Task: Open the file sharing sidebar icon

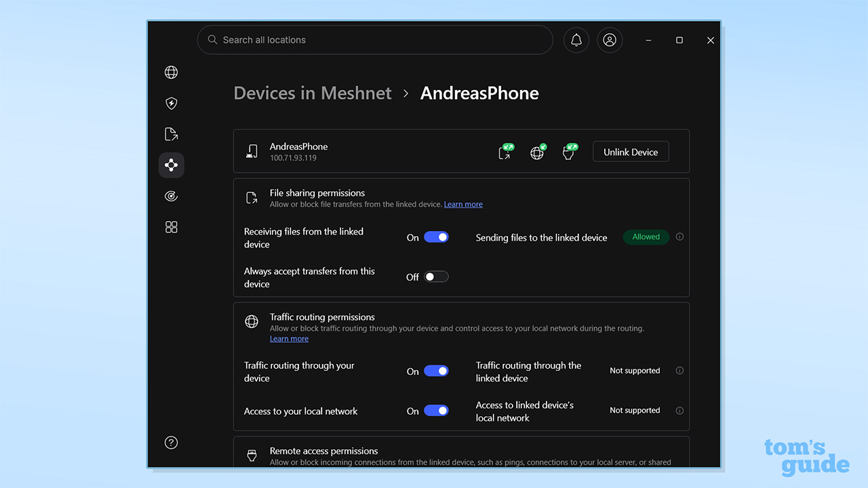Action: coord(171,134)
